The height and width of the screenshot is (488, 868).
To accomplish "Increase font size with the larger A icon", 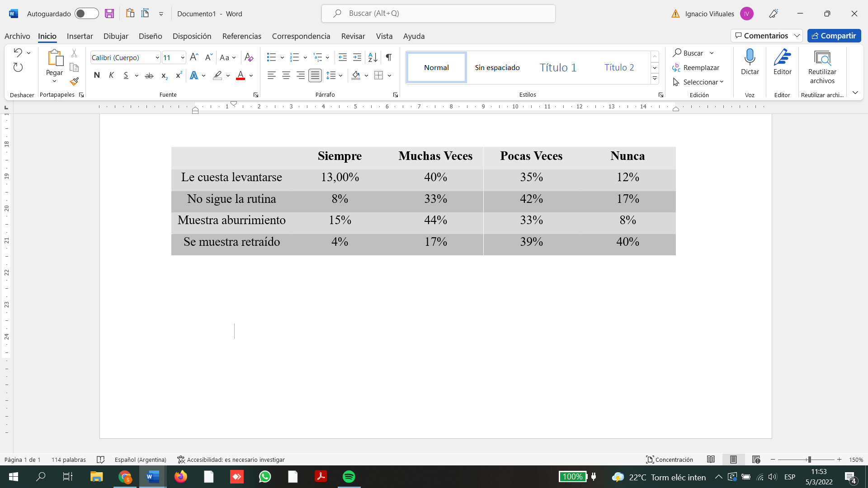I will pos(194,57).
